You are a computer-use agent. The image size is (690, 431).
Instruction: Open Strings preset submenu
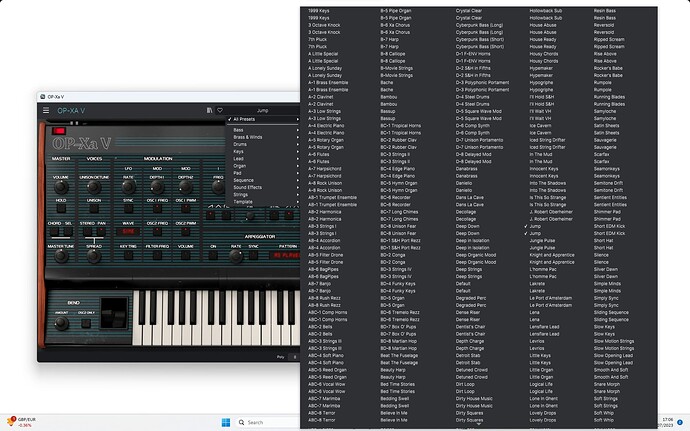(x=263, y=195)
